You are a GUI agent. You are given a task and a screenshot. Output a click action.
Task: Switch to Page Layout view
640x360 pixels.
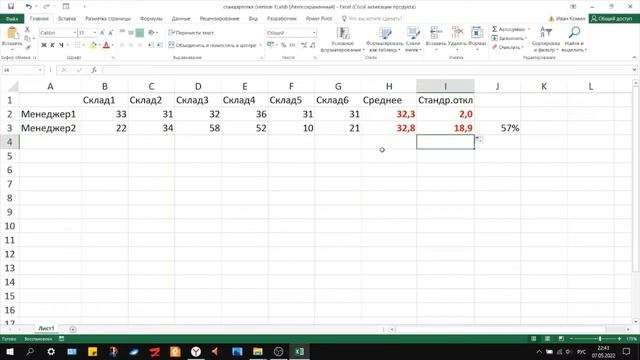(547, 339)
